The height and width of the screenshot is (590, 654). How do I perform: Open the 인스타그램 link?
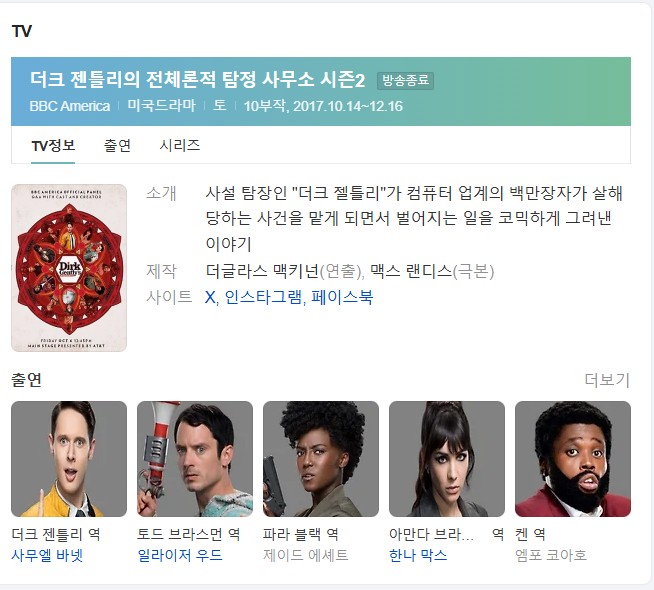pyautogui.click(x=263, y=298)
